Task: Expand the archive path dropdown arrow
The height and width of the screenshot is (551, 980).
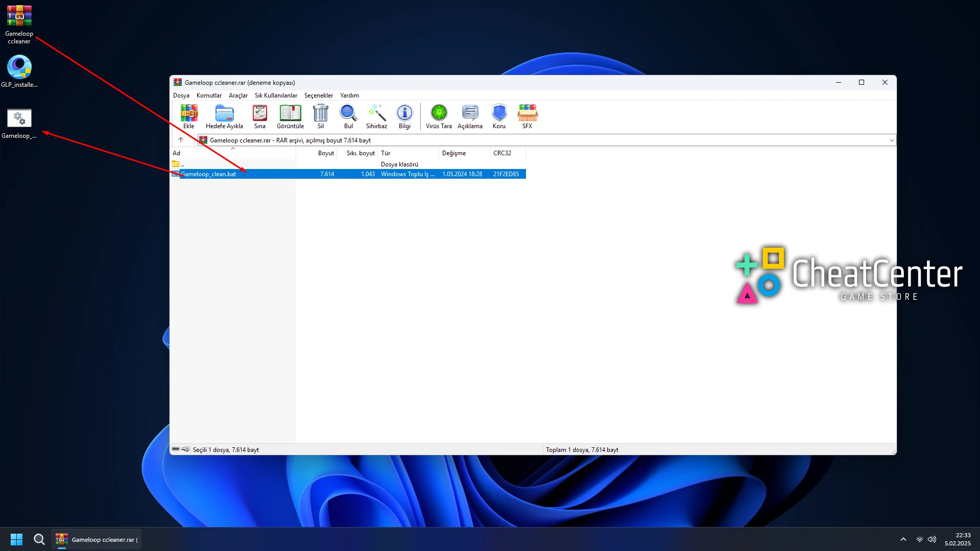Action: [892, 140]
